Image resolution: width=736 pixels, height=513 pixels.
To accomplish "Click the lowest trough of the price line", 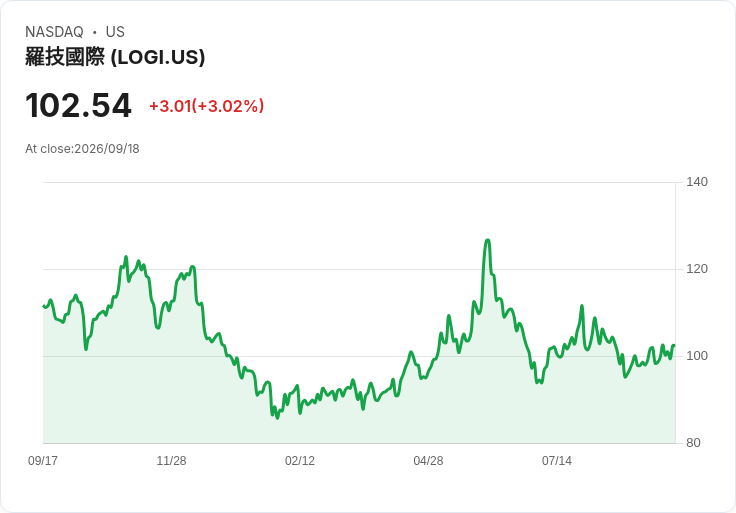I will (277, 417).
